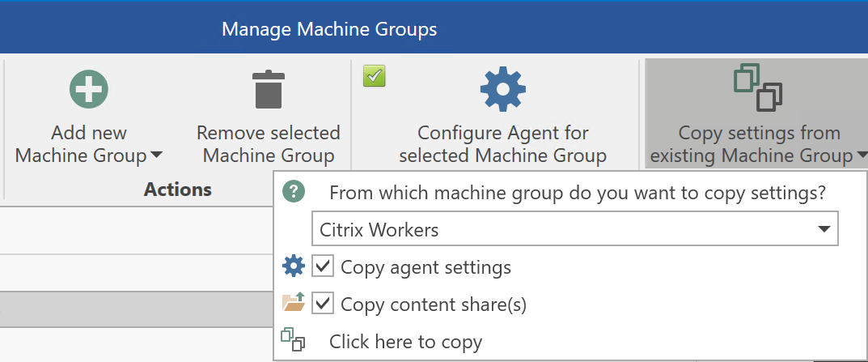Uncheck the Copy content share(s) checkbox
Viewport: 868px width, 362px height.
(x=322, y=303)
